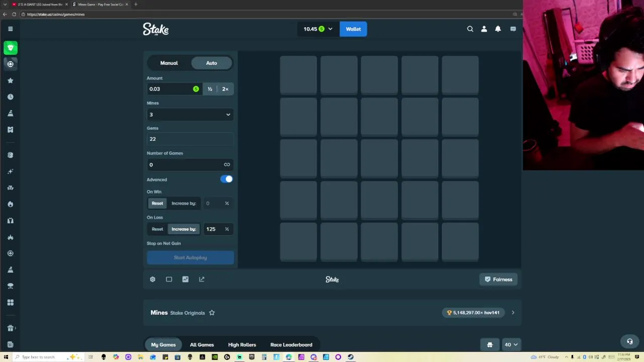This screenshot has width=644, height=362.
Task: Select the center mine grid tile
Action: point(379,158)
